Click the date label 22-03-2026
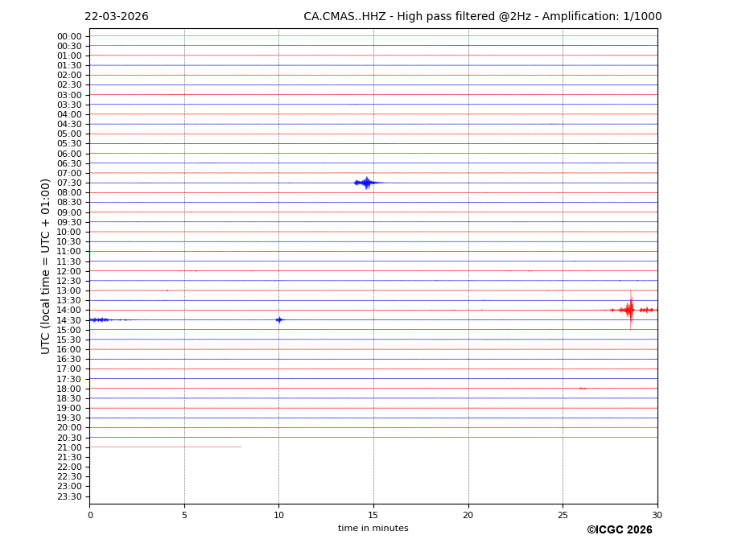This screenshot has width=746, height=560. point(117,17)
